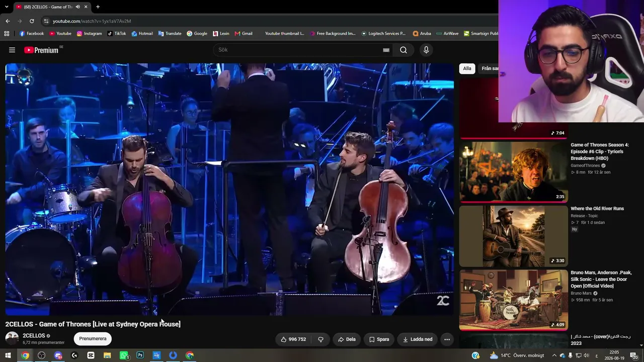
Task: Open the Youtube bookmark
Action: coord(60,34)
